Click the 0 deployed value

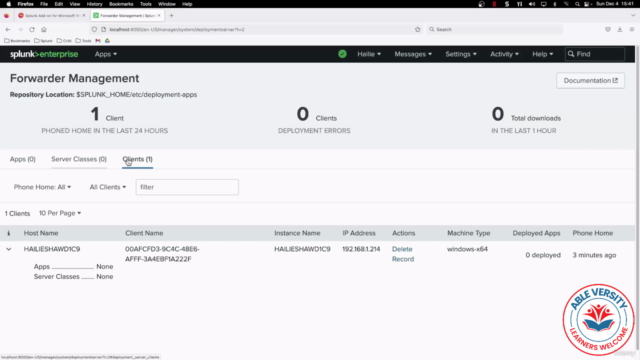pos(543,255)
